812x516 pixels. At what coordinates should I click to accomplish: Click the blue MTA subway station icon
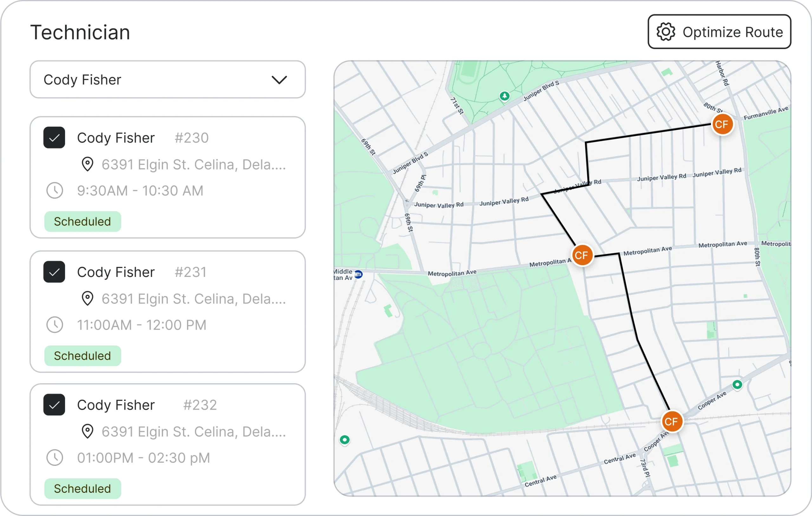tap(359, 274)
